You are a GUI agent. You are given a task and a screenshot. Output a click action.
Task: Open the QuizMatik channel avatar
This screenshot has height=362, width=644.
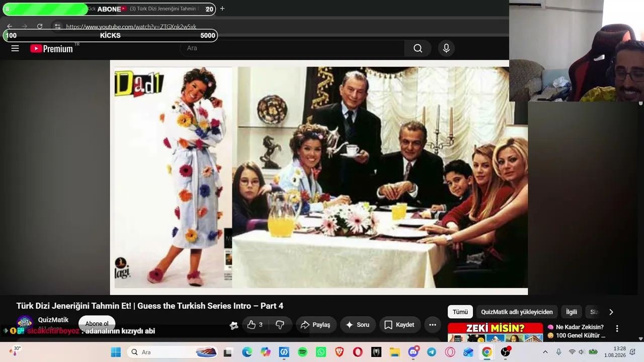[x=25, y=323]
